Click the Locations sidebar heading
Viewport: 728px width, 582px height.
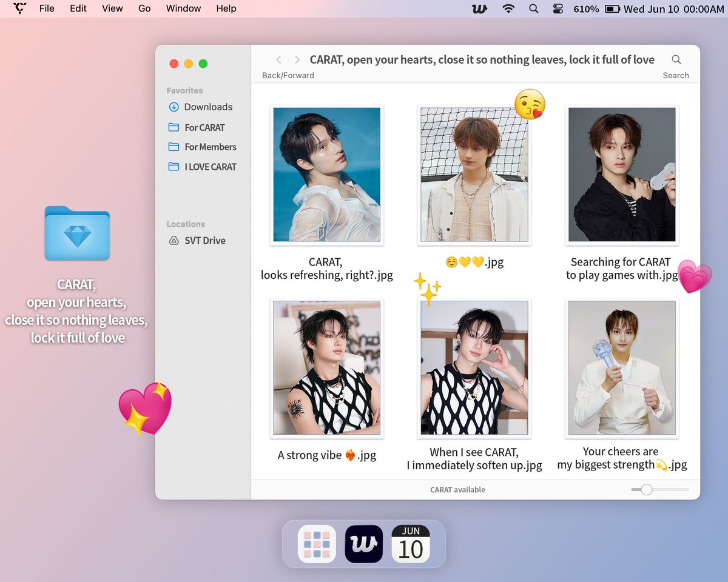coord(186,224)
